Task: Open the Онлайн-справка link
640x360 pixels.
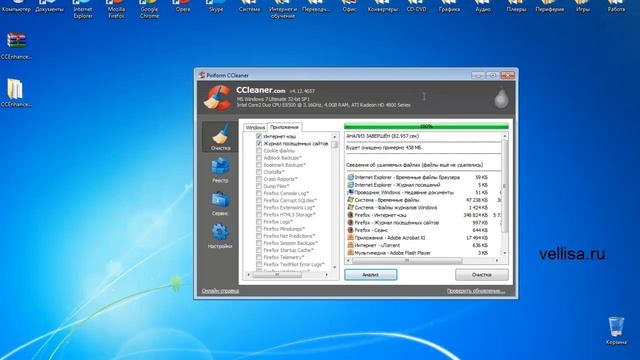Action: [x=220, y=291]
